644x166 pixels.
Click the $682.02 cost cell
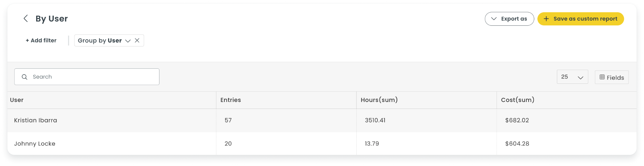coord(517,120)
